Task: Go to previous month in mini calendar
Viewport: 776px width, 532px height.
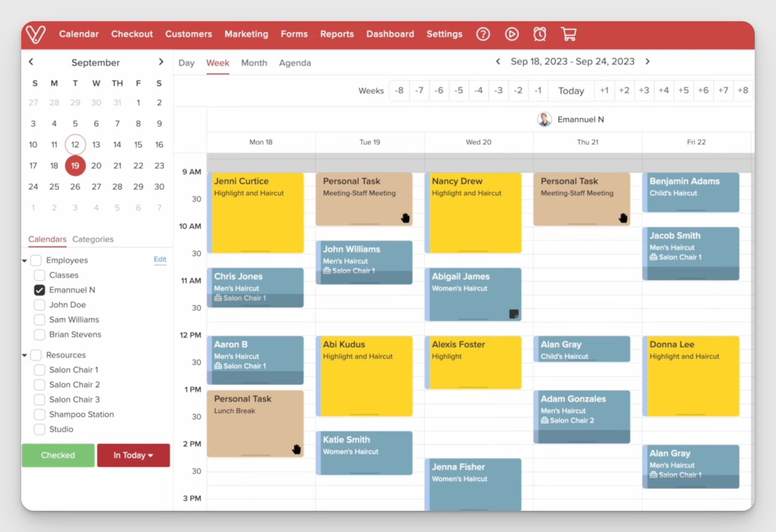Action: point(31,62)
